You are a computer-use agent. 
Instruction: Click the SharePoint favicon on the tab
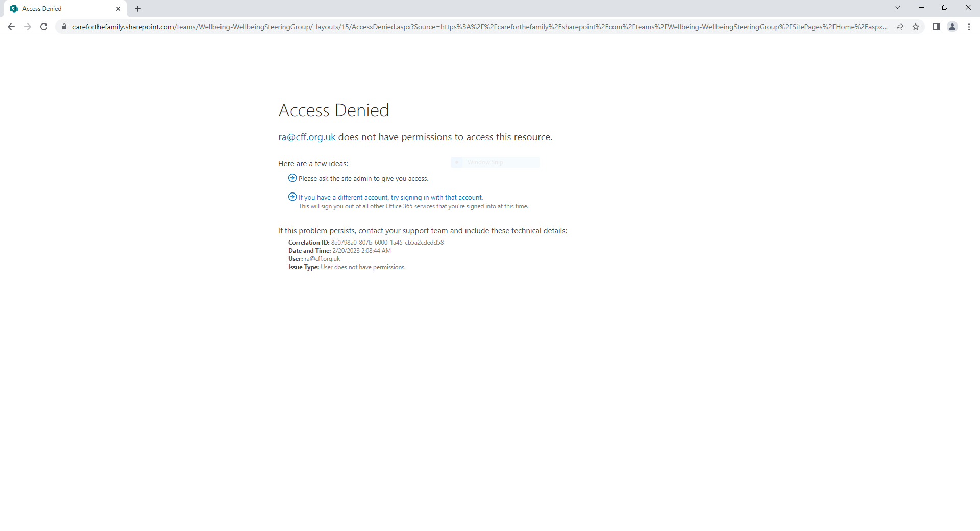[x=14, y=9]
